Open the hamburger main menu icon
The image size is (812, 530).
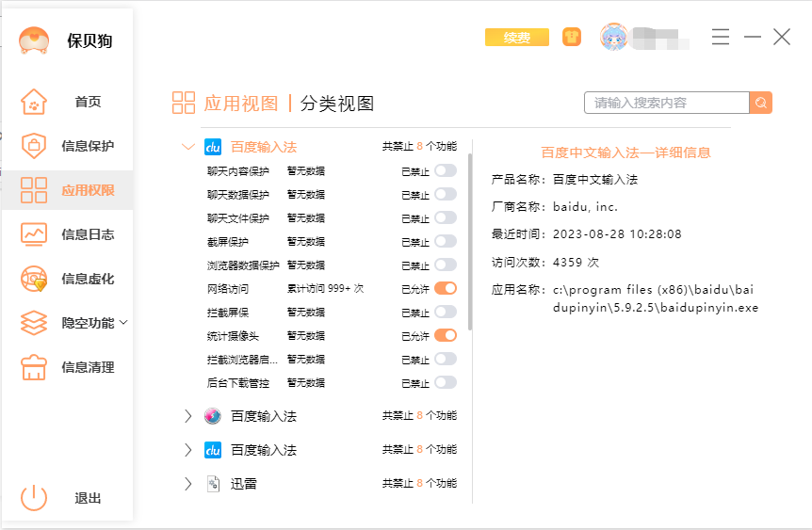[721, 37]
